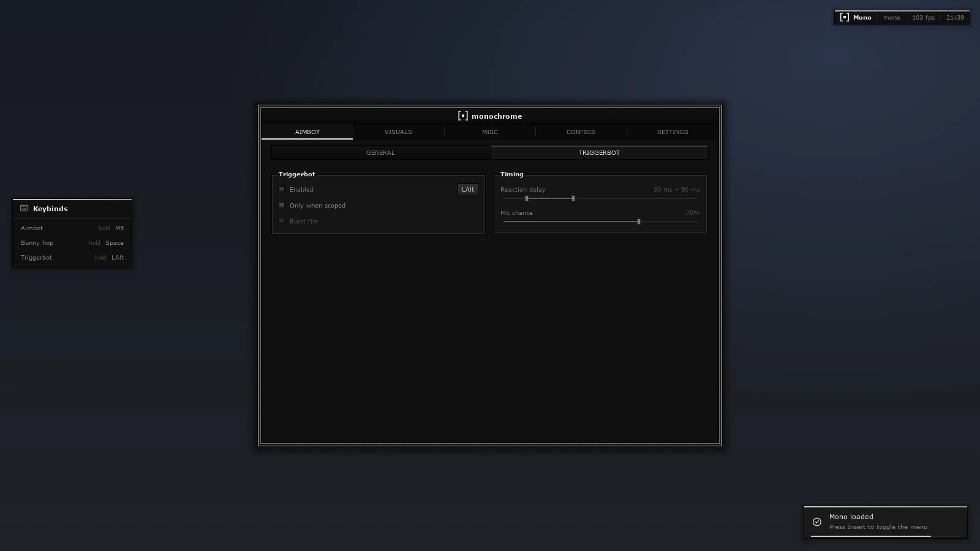This screenshot has height=551, width=980.
Task: Click the 'mono' username in watermark bar
Action: coord(892,17)
